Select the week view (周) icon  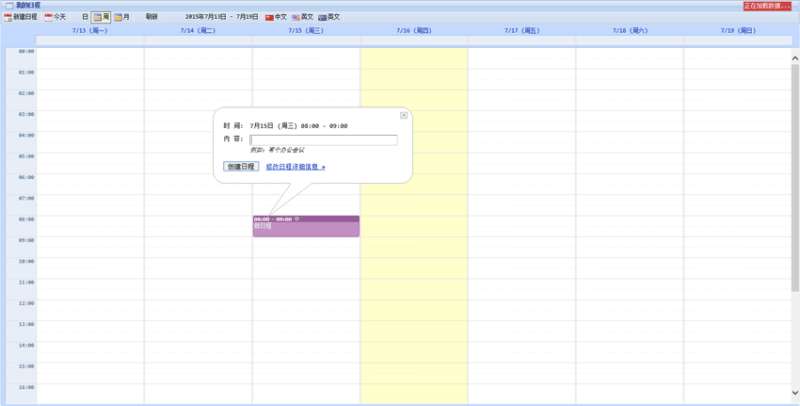tap(100, 17)
